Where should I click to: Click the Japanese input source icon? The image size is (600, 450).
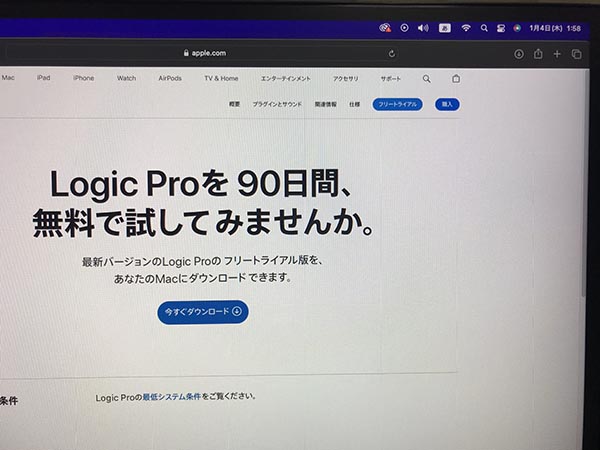click(444, 28)
